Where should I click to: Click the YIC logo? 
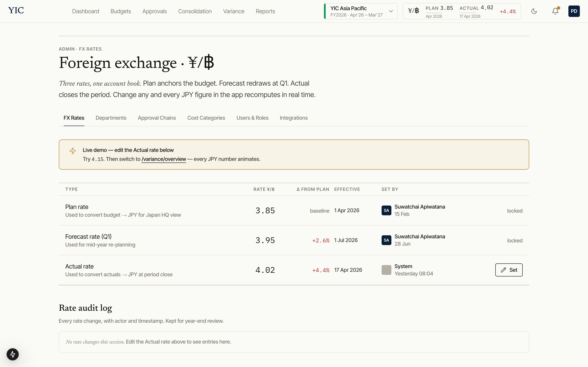(x=16, y=10)
